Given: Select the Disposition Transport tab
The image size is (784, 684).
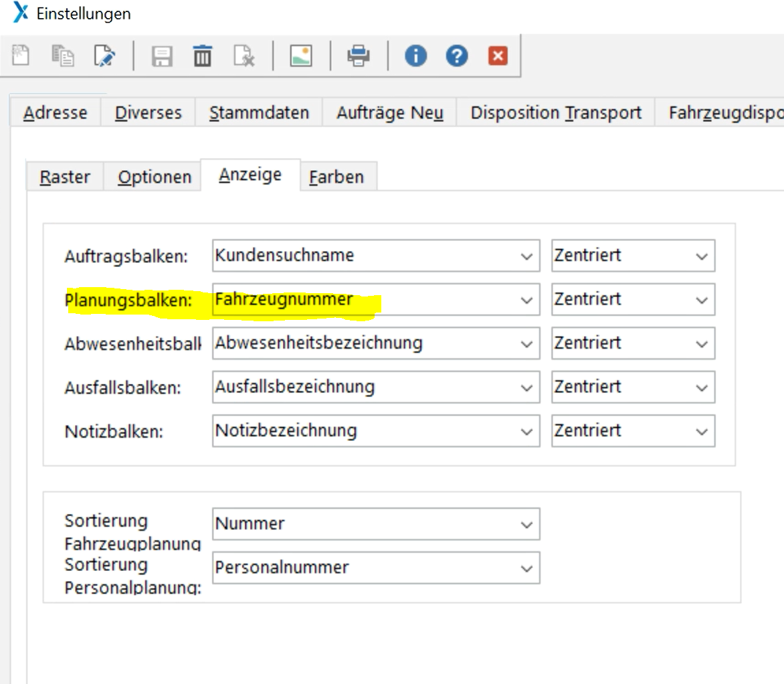Looking at the screenshot, I should pos(555,113).
